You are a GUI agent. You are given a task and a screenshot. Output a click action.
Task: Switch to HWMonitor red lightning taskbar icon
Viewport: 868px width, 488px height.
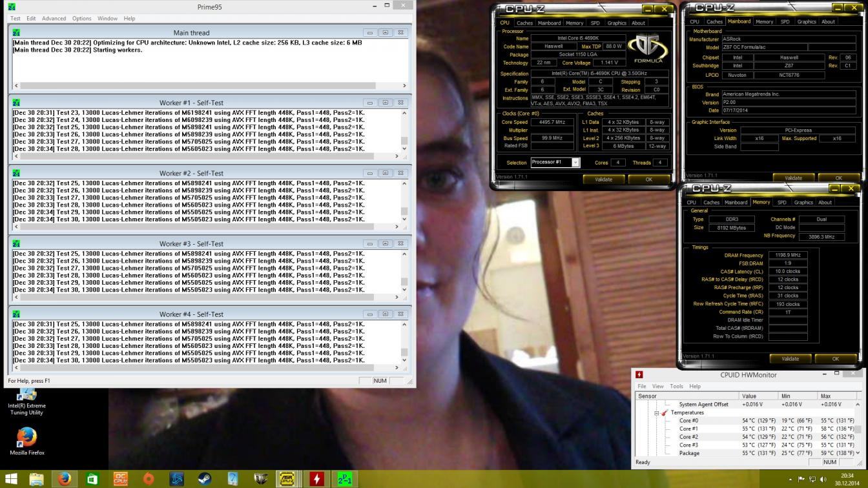(316, 479)
